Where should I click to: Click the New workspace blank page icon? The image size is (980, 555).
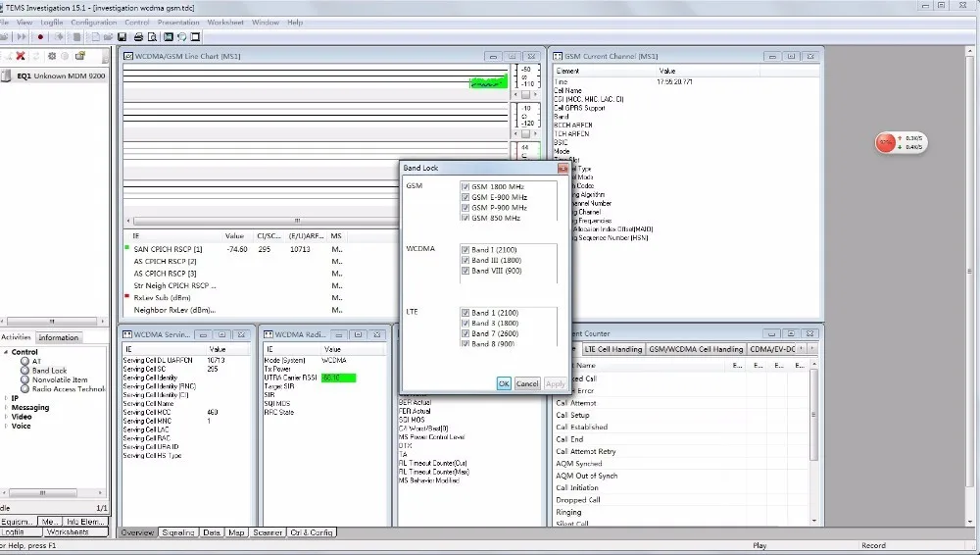(x=95, y=37)
